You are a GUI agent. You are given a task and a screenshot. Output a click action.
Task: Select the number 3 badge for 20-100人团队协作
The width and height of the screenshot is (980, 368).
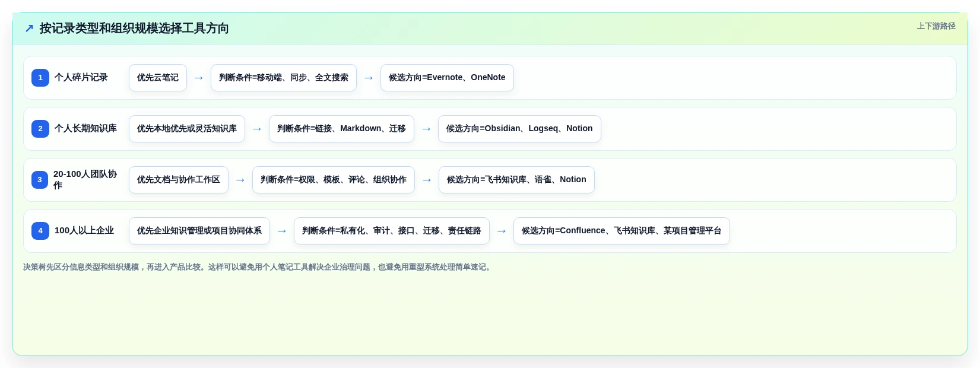point(40,180)
